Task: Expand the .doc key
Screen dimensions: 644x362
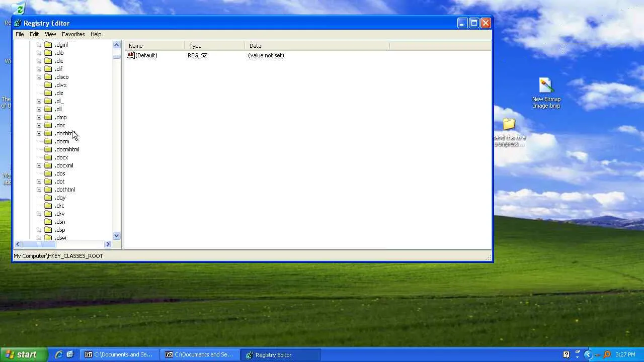Action: pyautogui.click(x=39, y=125)
